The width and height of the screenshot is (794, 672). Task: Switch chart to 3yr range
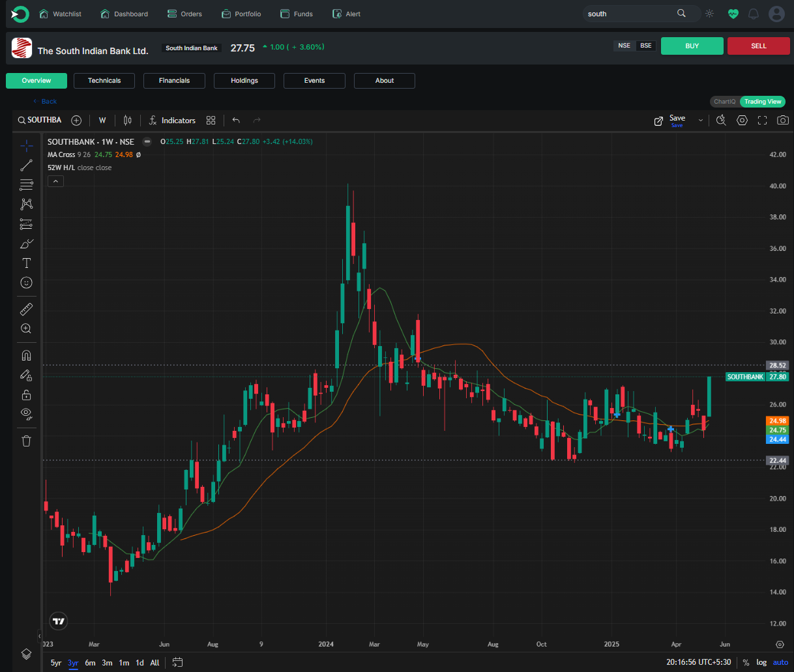72,662
